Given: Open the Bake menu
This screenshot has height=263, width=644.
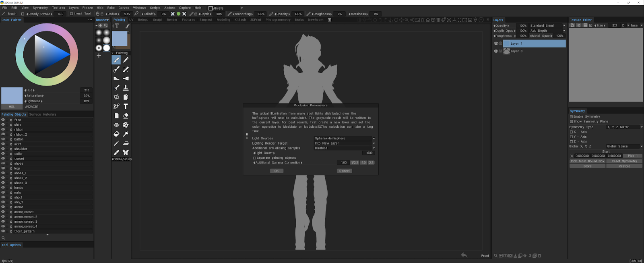Looking at the screenshot, I should [111, 8].
